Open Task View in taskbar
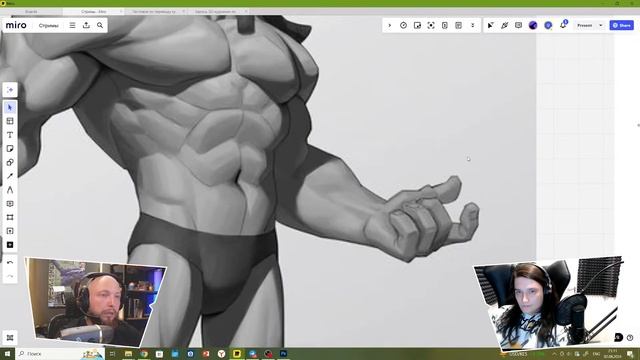This screenshot has height=360, width=640. (x=112, y=354)
